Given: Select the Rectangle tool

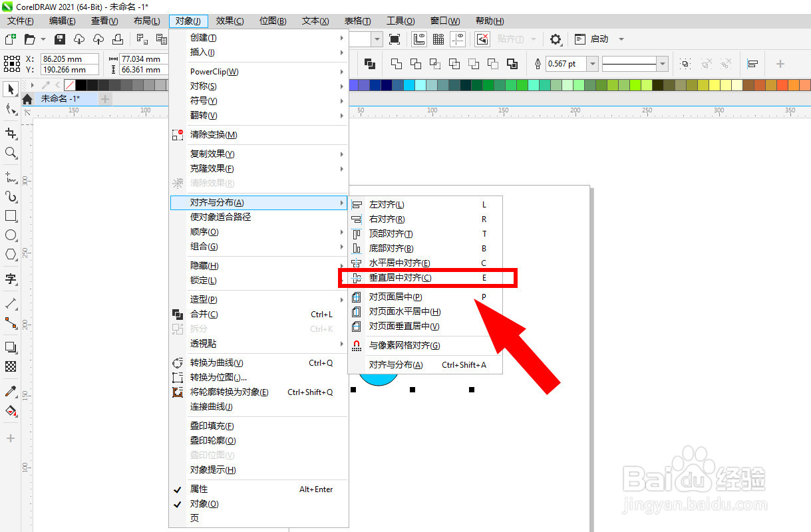Looking at the screenshot, I should click(9, 215).
